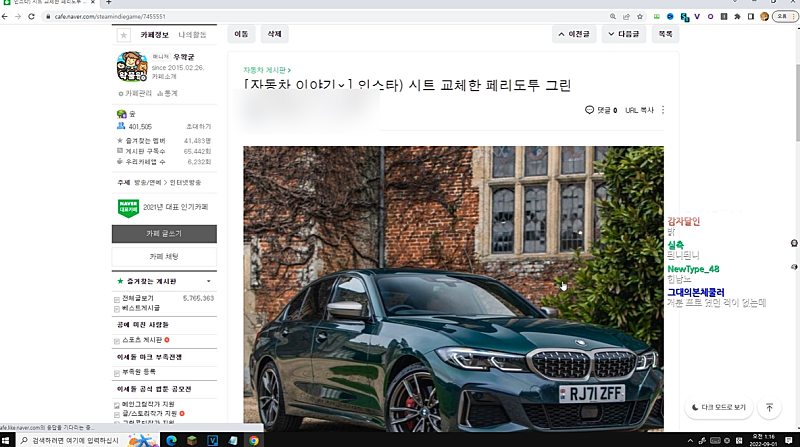This screenshot has height=447, width=800.
Task: Click the 삭제 button
Action: click(x=274, y=34)
